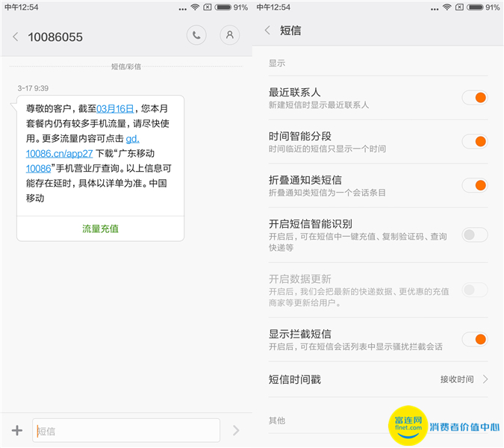504x448 pixels.
Task: Tap the Wi-Fi icon in the right status bar
Action: tap(447, 7)
